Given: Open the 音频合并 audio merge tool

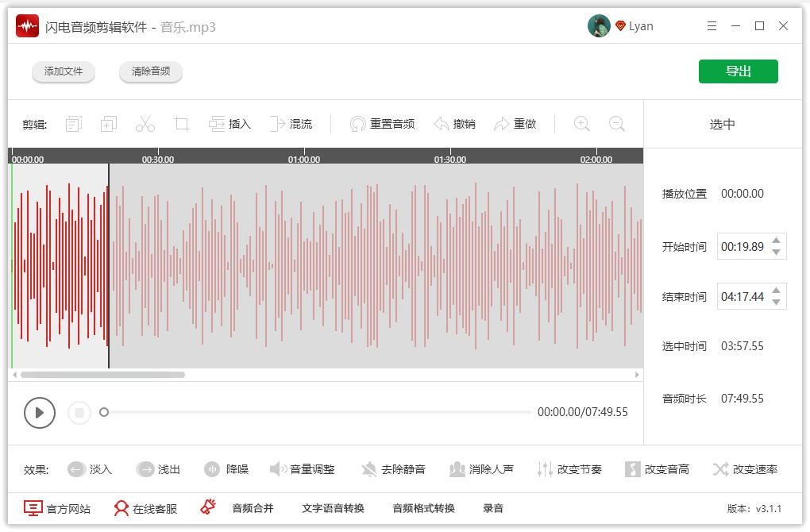Looking at the screenshot, I should click(253, 508).
